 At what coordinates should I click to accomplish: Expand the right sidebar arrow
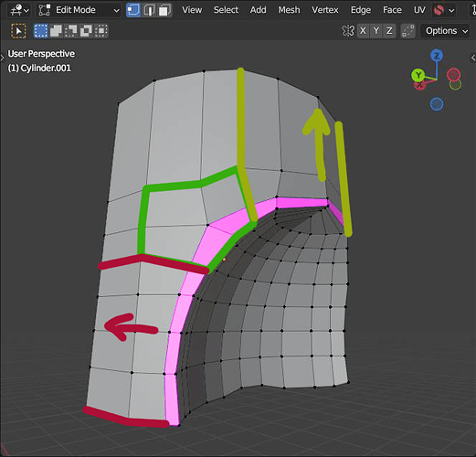coord(473,58)
